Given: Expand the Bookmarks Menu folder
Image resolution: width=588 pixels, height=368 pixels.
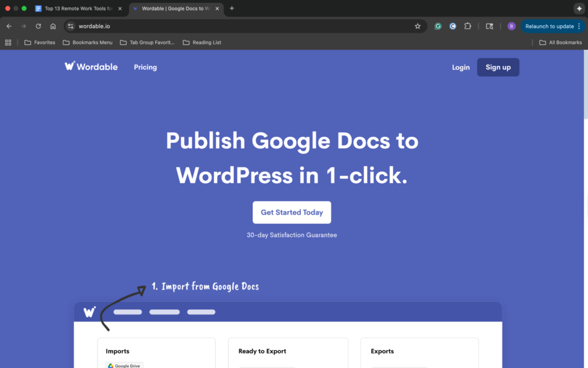Looking at the screenshot, I should coord(87,43).
